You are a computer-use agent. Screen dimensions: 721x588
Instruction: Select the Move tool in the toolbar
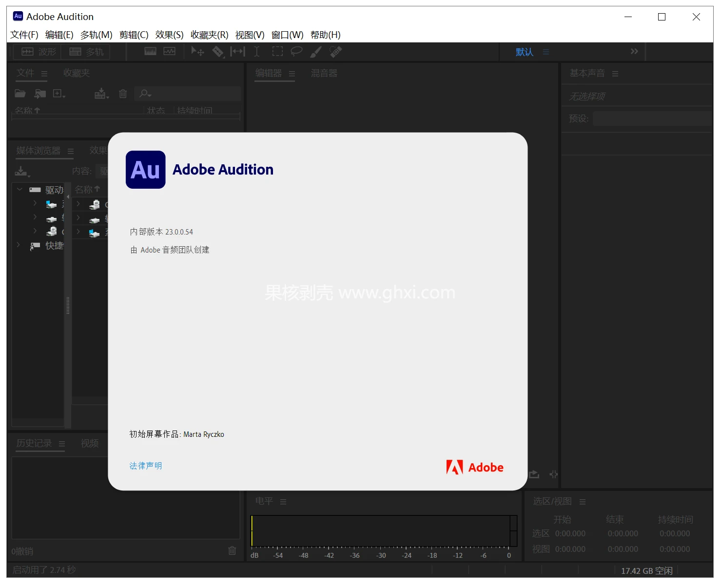click(197, 51)
